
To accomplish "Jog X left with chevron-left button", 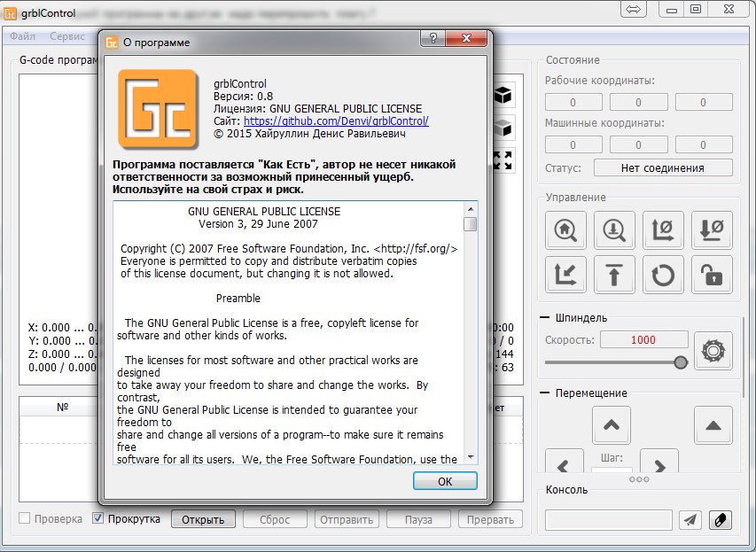I will 564,462.
